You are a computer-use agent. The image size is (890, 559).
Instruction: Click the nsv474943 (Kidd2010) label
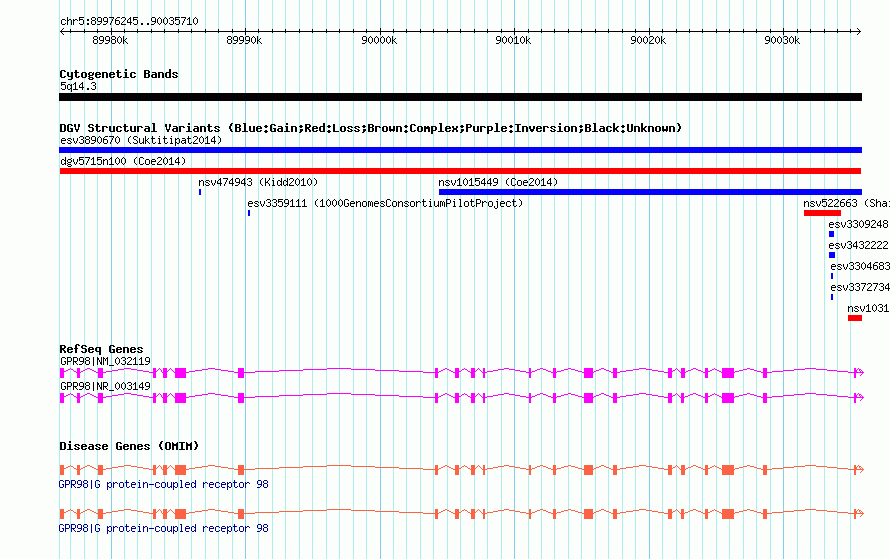[x=258, y=182]
